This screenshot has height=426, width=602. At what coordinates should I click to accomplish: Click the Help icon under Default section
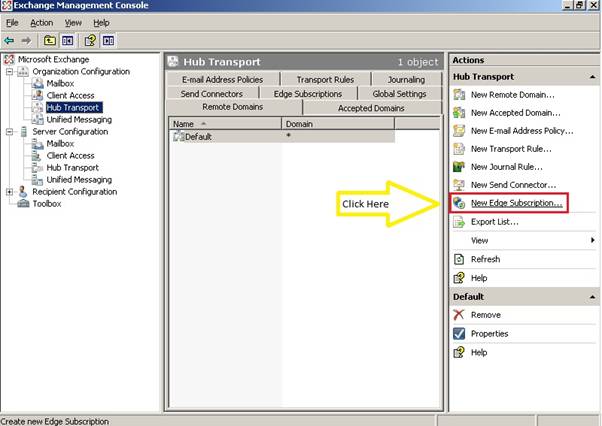459,352
